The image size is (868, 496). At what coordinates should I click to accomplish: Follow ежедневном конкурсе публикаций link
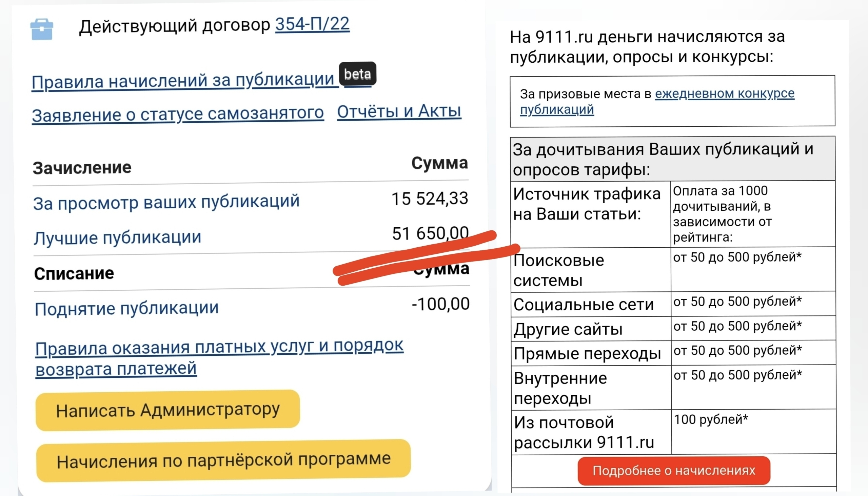[x=725, y=94]
